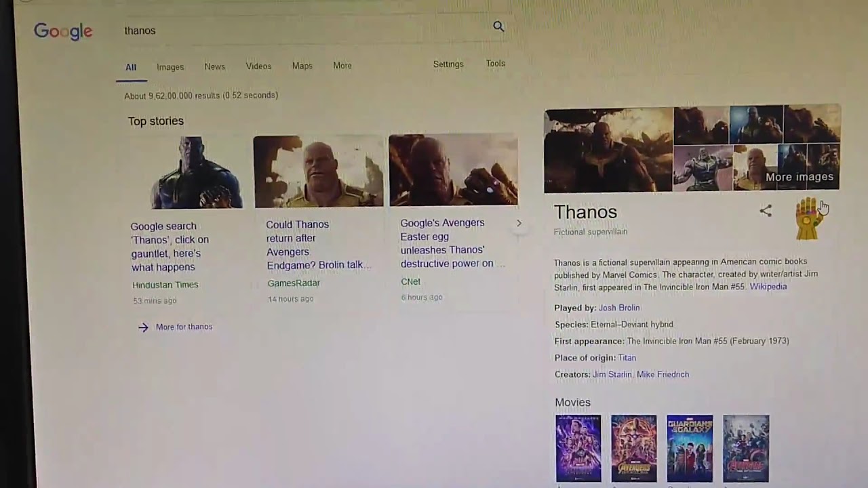The width and height of the screenshot is (868, 488).
Task: Click the Jim Starlin creator link
Action: click(x=612, y=375)
